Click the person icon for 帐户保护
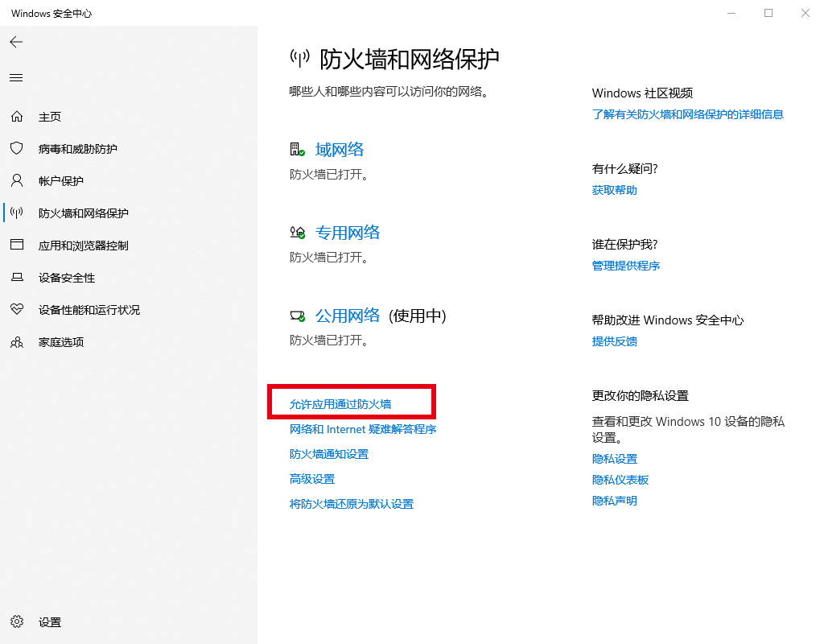 click(17, 181)
